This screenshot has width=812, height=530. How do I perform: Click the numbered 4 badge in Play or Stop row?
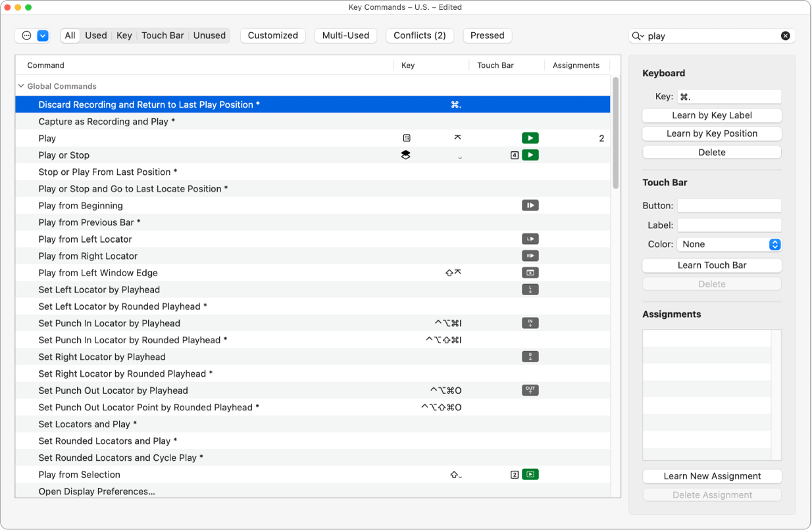click(515, 155)
